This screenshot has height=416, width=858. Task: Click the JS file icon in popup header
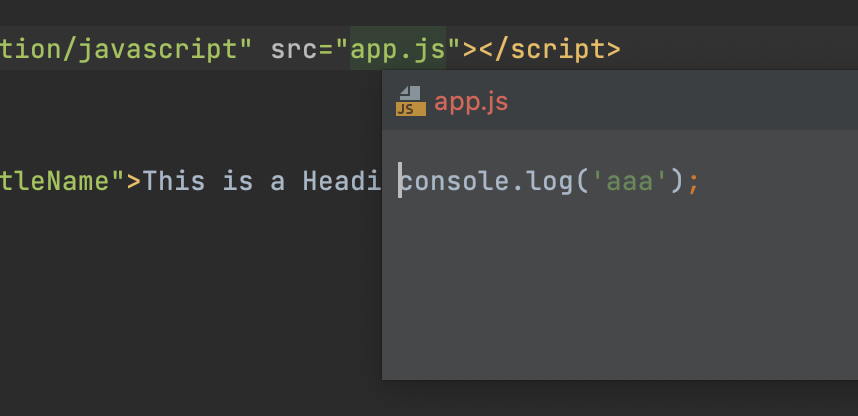tap(411, 101)
